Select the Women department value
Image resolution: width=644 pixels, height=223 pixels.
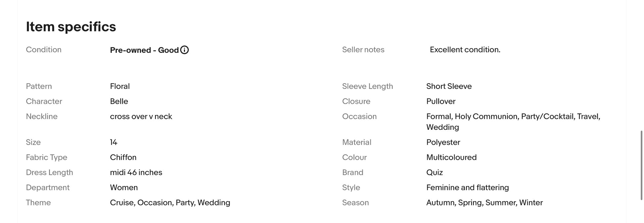pyautogui.click(x=124, y=188)
